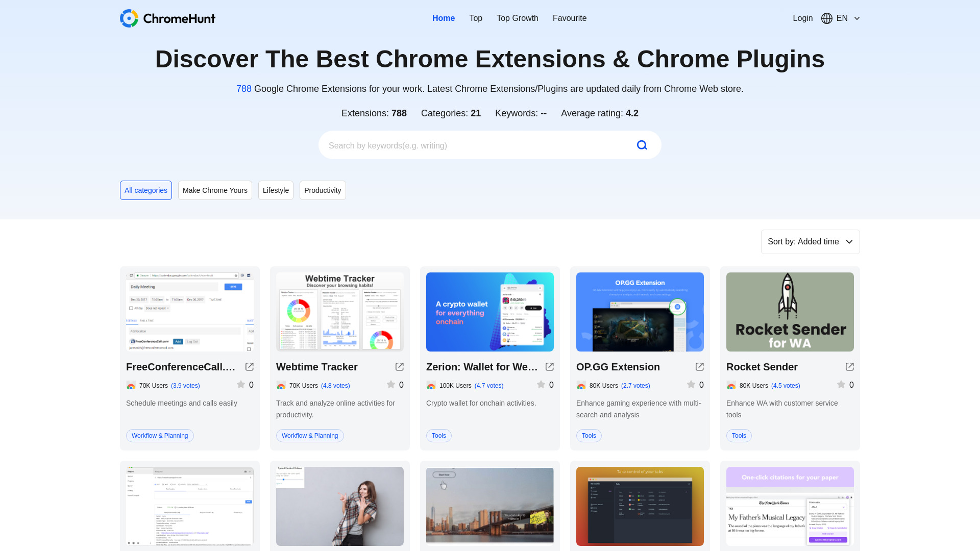Click the globe language icon
Screen dimensions: 980x551
pos(827,18)
